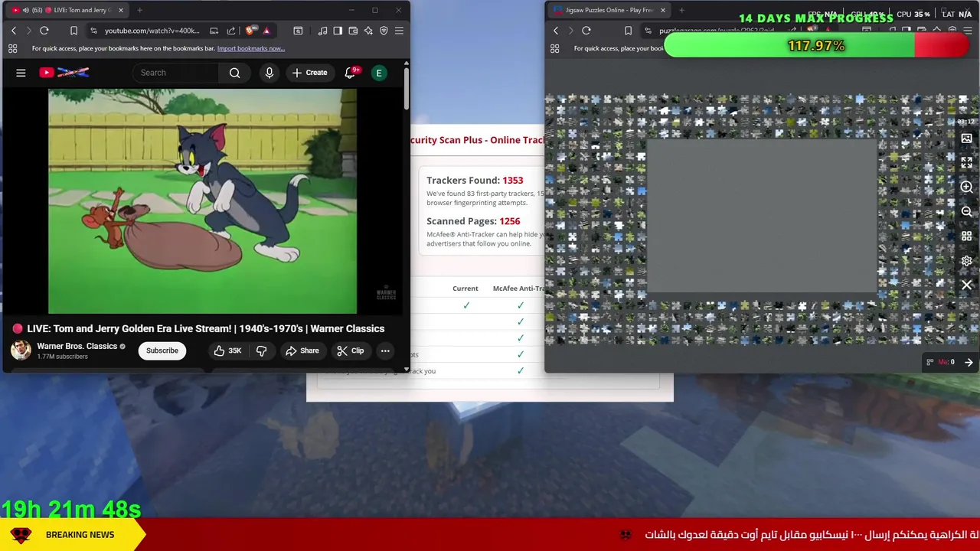Zoom out on the jigsaw puzzle
The width and height of the screenshot is (980, 551).
[966, 212]
